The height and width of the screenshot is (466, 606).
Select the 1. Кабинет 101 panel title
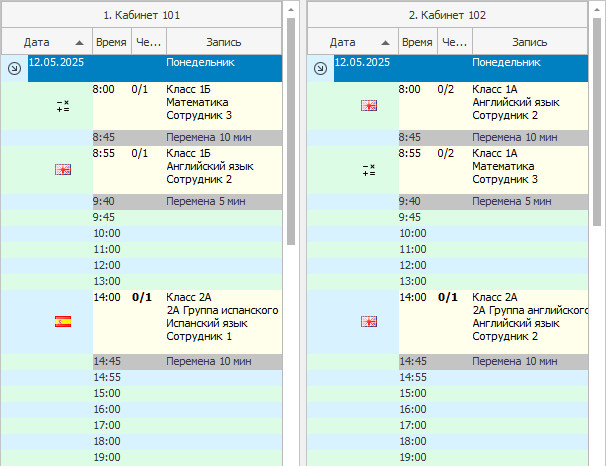(141, 16)
